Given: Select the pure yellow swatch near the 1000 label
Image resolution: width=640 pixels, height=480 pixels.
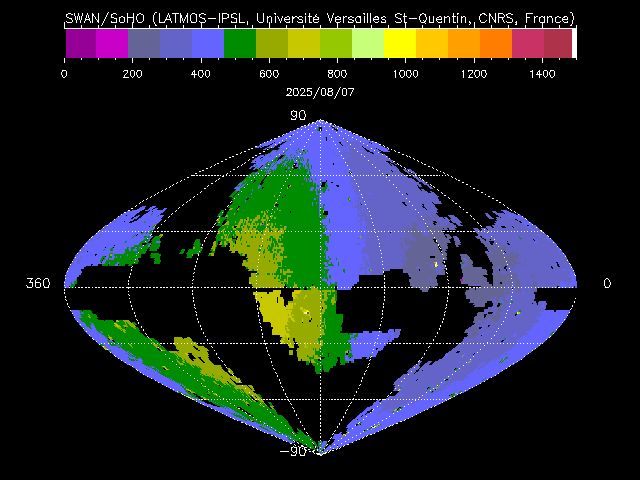Looking at the screenshot, I should pos(400,43).
